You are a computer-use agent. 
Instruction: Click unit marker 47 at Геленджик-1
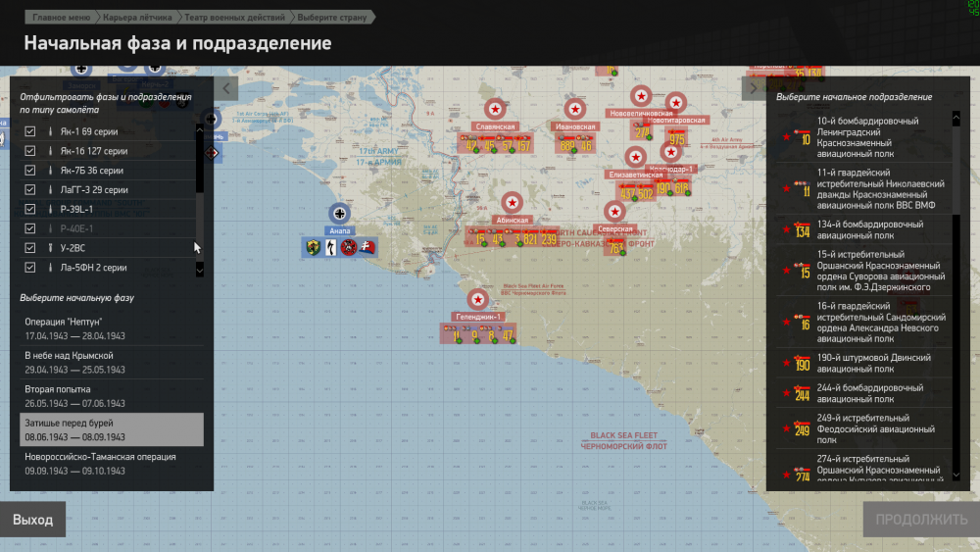pyautogui.click(x=508, y=335)
